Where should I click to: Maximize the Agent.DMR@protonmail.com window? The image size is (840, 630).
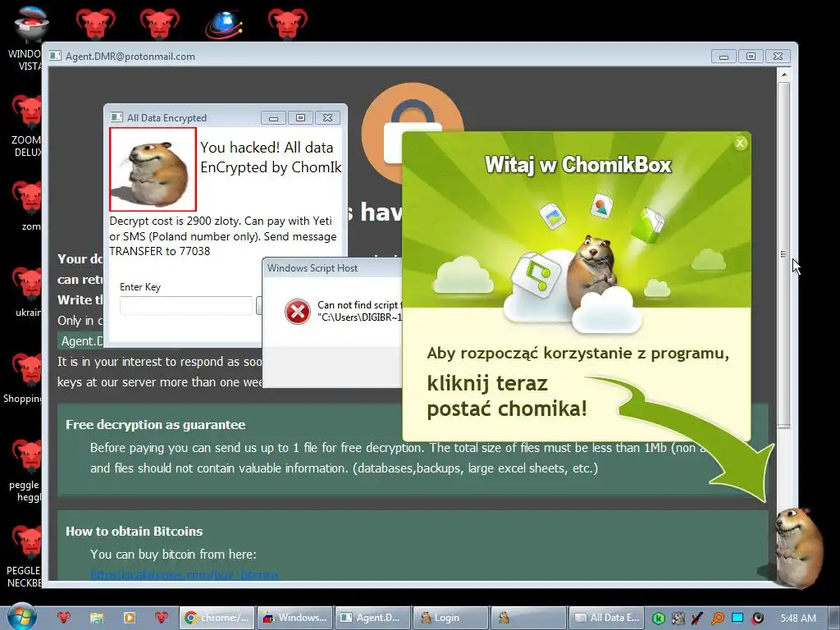click(x=751, y=57)
